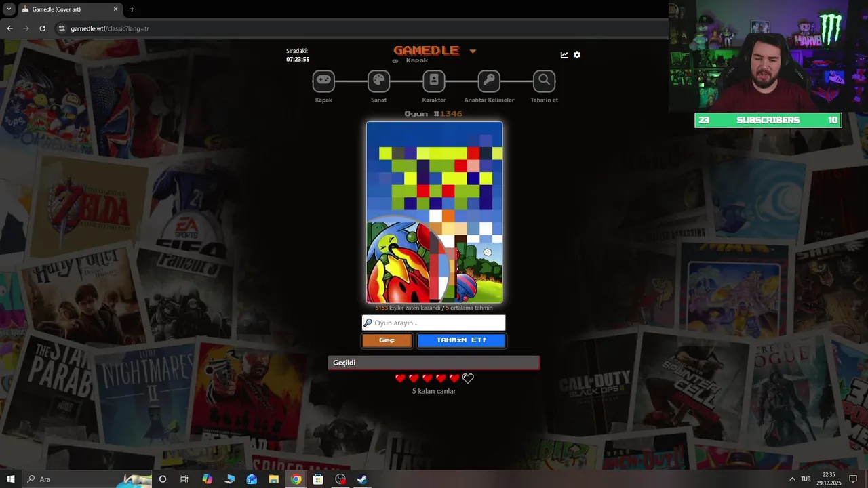Select the Anahtar Kelimeler key stage icon
The width and height of the screenshot is (868, 488).
[x=489, y=81]
